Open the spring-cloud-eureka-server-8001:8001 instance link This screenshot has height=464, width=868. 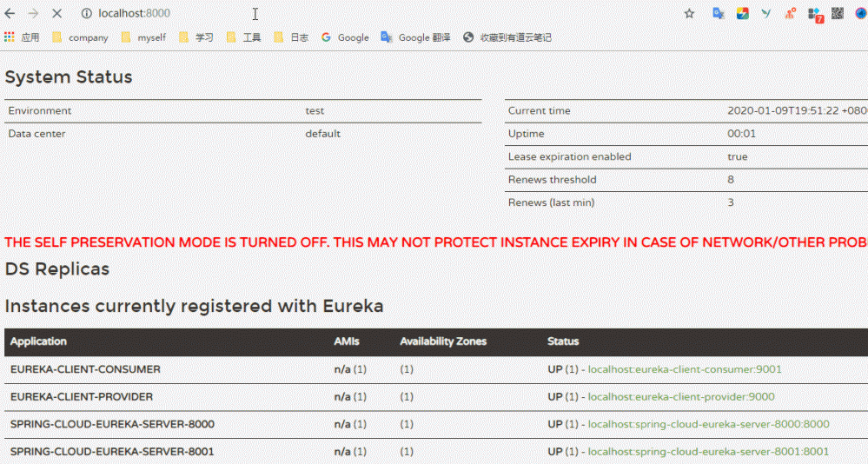pos(709,452)
